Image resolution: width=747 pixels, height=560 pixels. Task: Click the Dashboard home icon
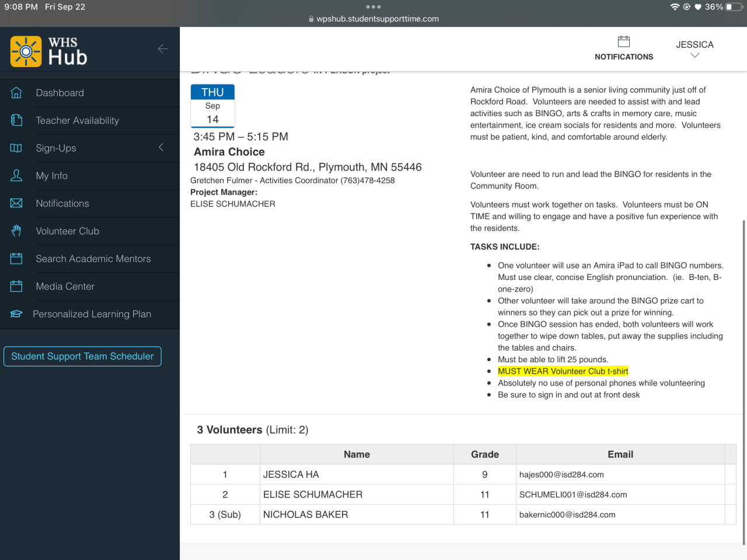tap(16, 93)
